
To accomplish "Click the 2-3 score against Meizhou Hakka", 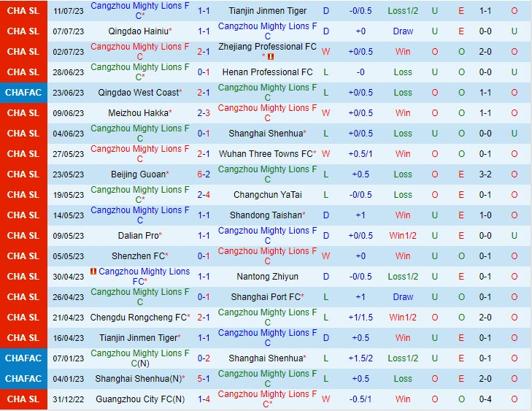I will [204, 113].
